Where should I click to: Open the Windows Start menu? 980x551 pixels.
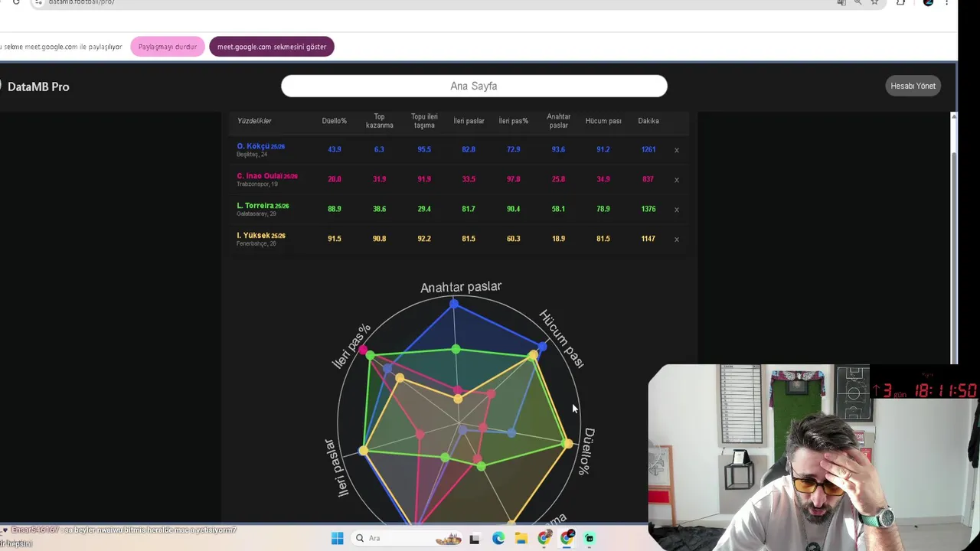tap(337, 538)
